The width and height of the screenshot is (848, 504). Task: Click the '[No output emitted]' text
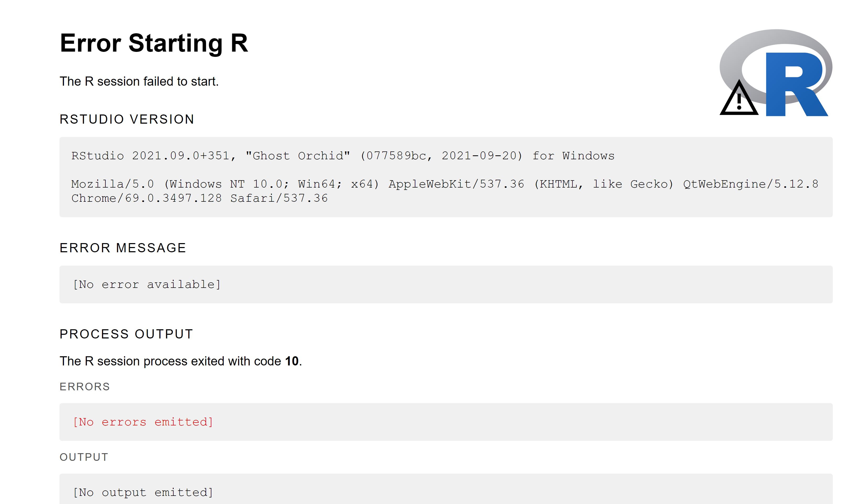[x=143, y=492]
